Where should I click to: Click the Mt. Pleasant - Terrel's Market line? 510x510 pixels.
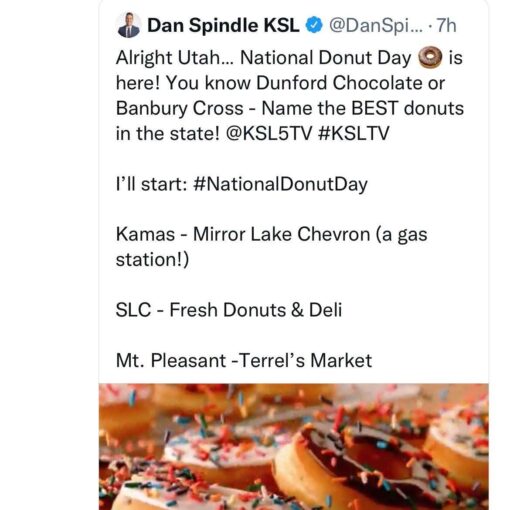click(x=244, y=361)
